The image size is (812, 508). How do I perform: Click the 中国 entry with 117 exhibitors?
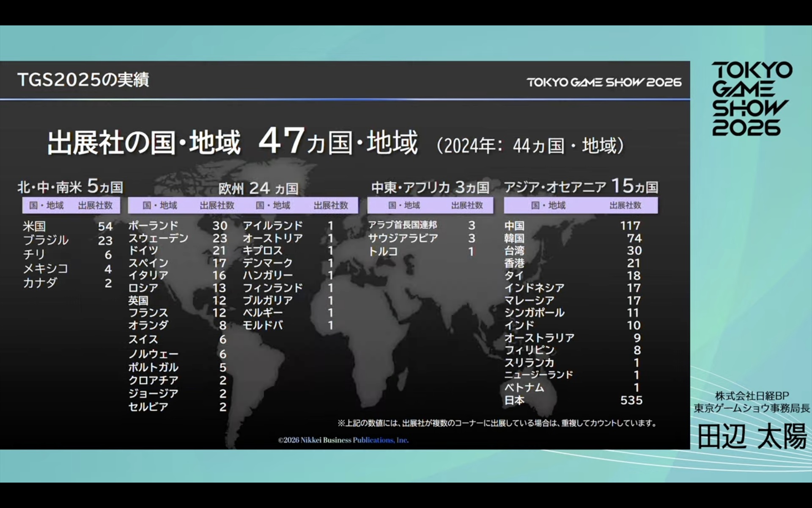514,226
